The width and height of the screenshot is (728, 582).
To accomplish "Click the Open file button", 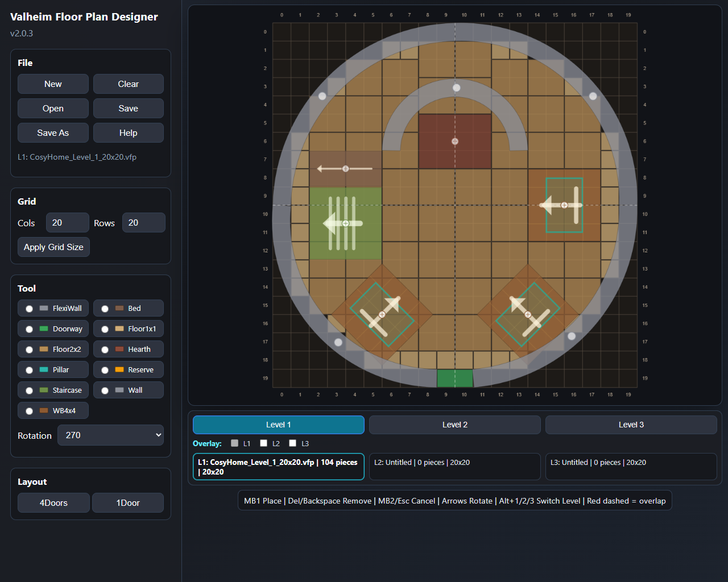I will coord(53,109).
